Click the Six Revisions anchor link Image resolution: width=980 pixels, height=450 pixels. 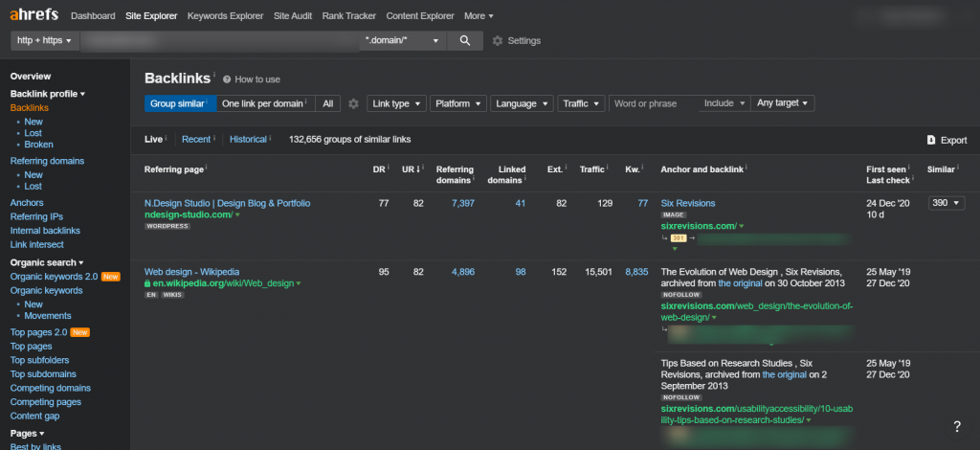coord(688,203)
